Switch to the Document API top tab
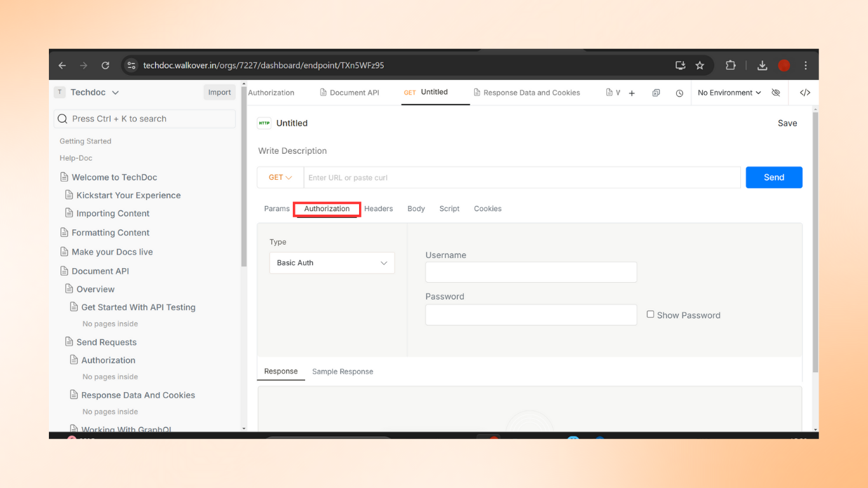The image size is (868, 488). [349, 93]
